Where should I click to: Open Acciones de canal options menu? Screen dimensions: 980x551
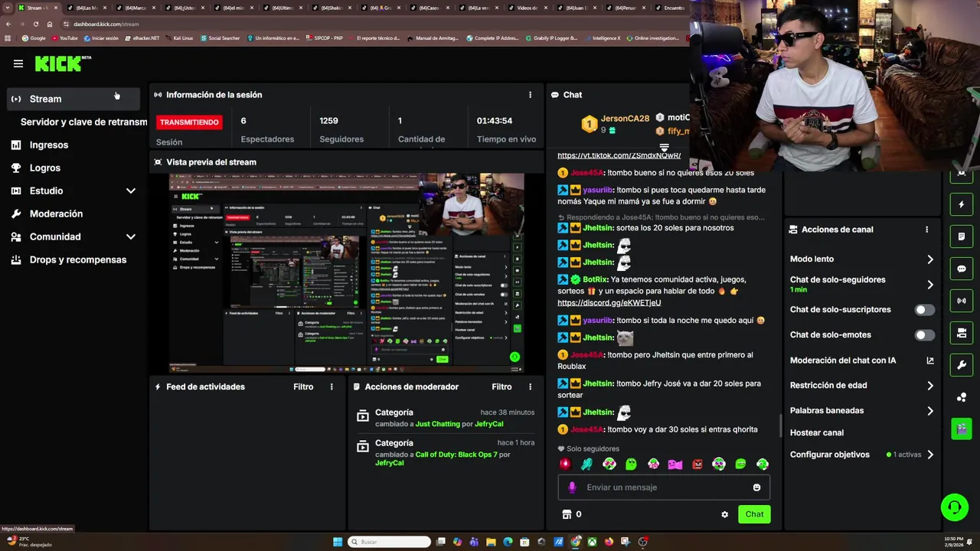pyautogui.click(x=926, y=230)
